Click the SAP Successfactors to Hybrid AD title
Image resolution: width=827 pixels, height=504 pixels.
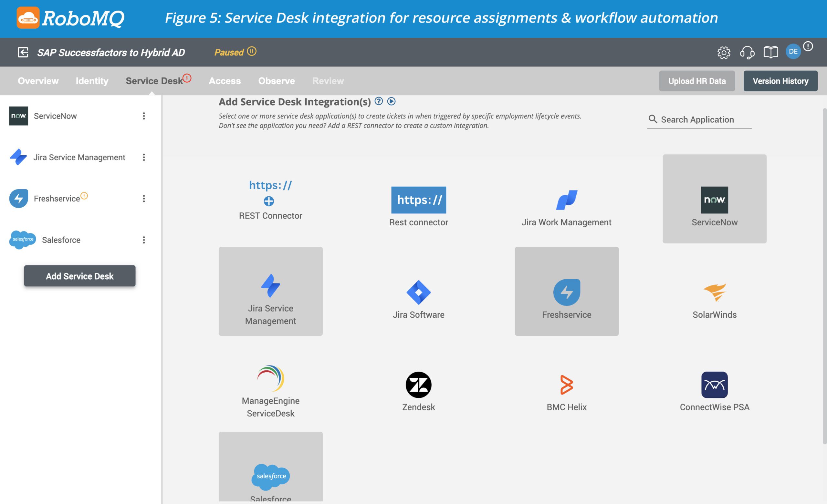click(x=111, y=52)
